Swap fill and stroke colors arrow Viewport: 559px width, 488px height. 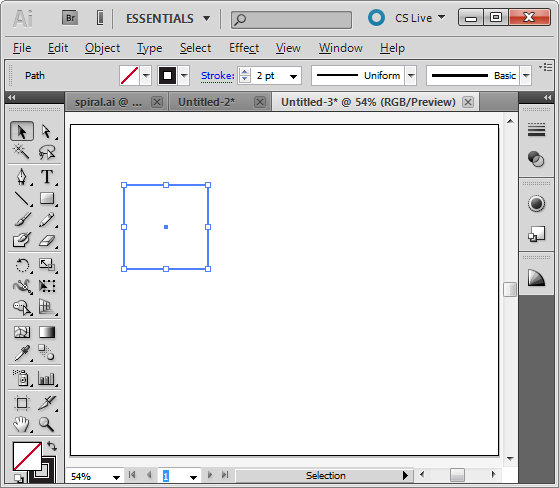pyautogui.click(x=52, y=446)
